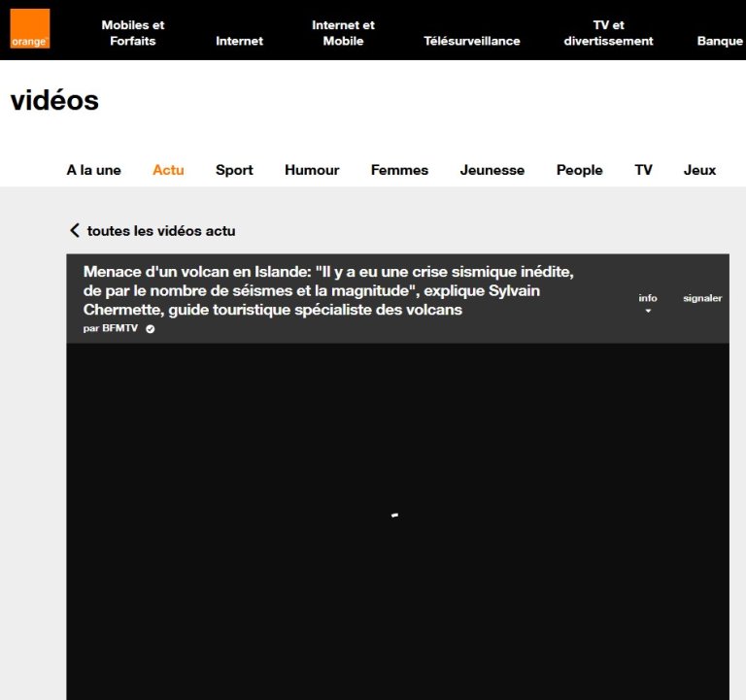The height and width of the screenshot is (700, 746).
Task: Report the video with signaler
Action: coord(702,298)
